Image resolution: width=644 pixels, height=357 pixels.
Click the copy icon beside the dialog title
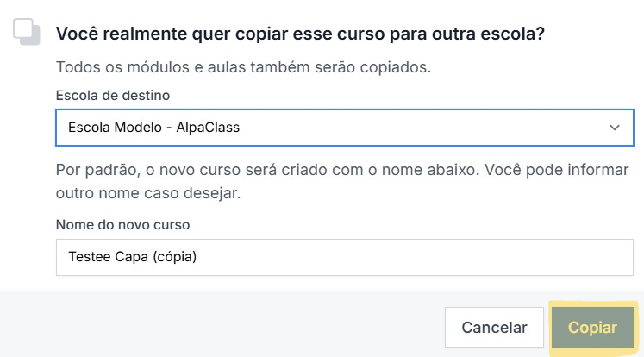(x=27, y=32)
